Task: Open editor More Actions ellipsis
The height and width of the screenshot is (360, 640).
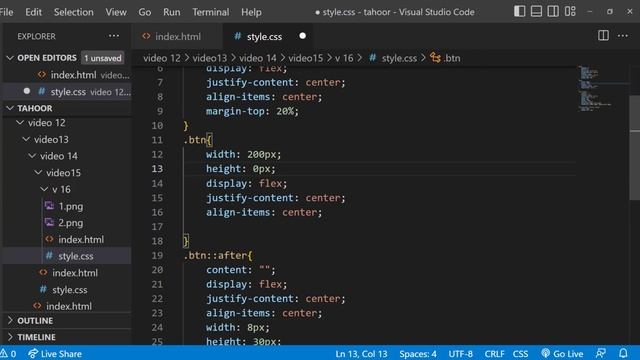Action: coord(623,36)
